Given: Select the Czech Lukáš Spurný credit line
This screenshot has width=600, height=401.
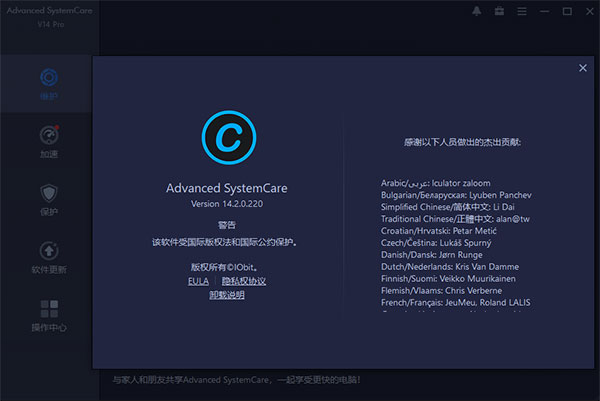Looking at the screenshot, I should (436, 243).
